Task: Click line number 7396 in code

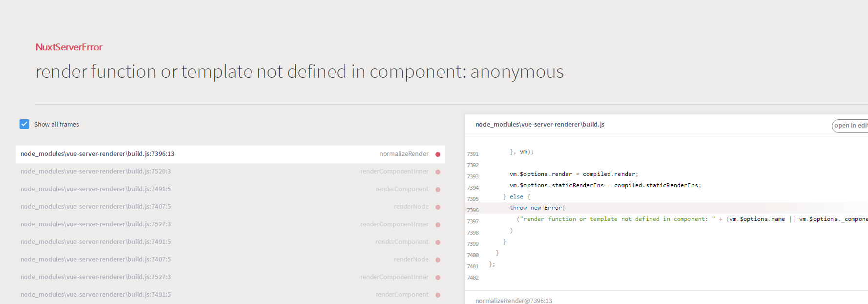Action: tap(473, 210)
